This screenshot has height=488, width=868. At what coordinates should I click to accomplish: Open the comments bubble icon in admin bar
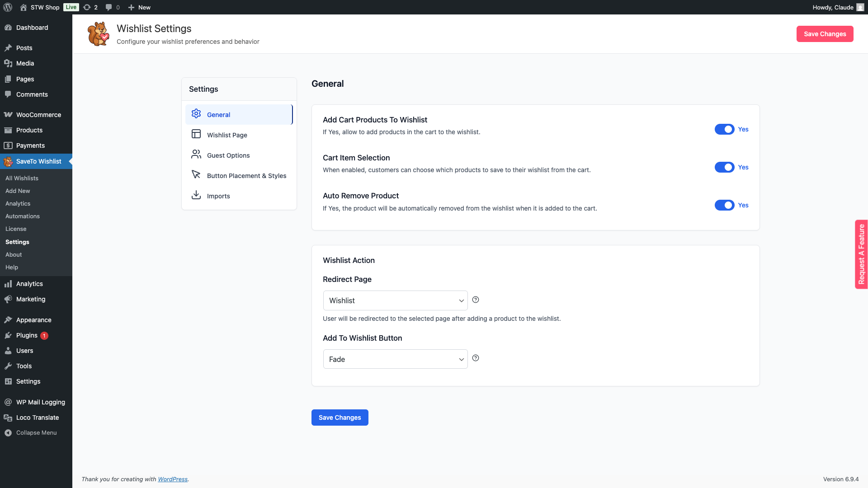[108, 7]
